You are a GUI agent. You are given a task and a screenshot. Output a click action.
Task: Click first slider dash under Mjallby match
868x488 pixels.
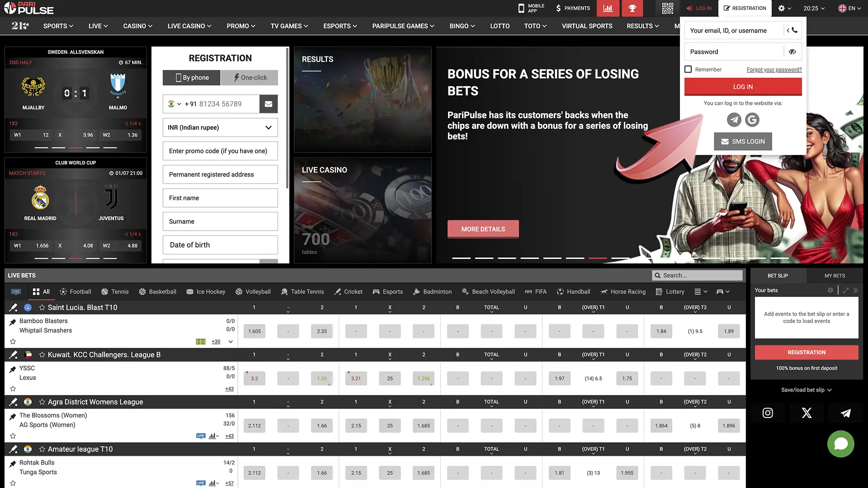[x=41, y=148]
